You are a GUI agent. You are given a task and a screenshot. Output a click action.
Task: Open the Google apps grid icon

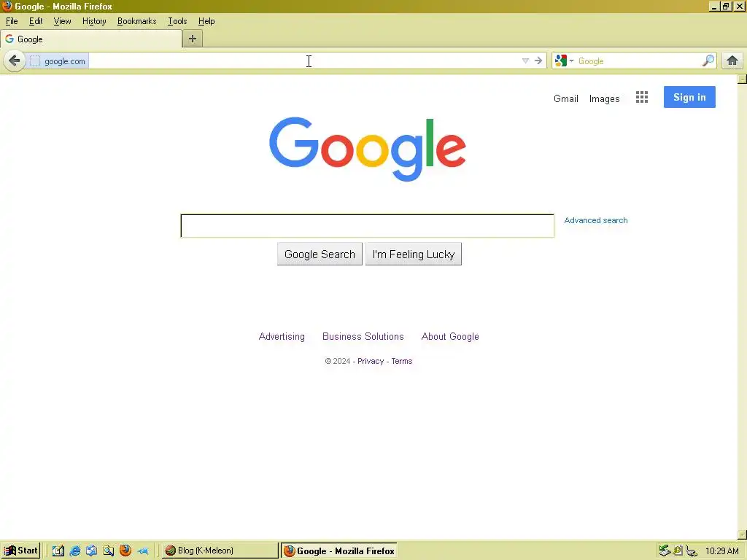click(x=642, y=97)
